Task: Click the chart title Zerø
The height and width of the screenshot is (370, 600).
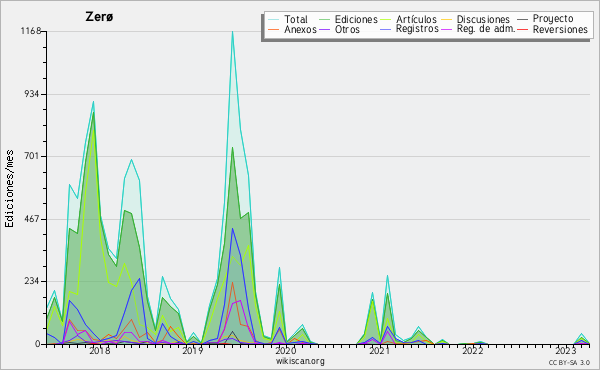Action: tap(99, 17)
